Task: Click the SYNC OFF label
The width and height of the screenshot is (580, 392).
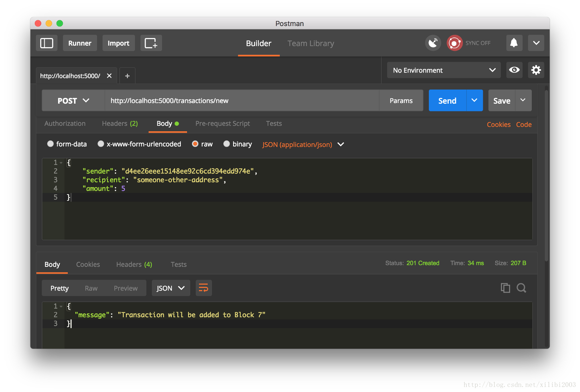Action: (478, 43)
